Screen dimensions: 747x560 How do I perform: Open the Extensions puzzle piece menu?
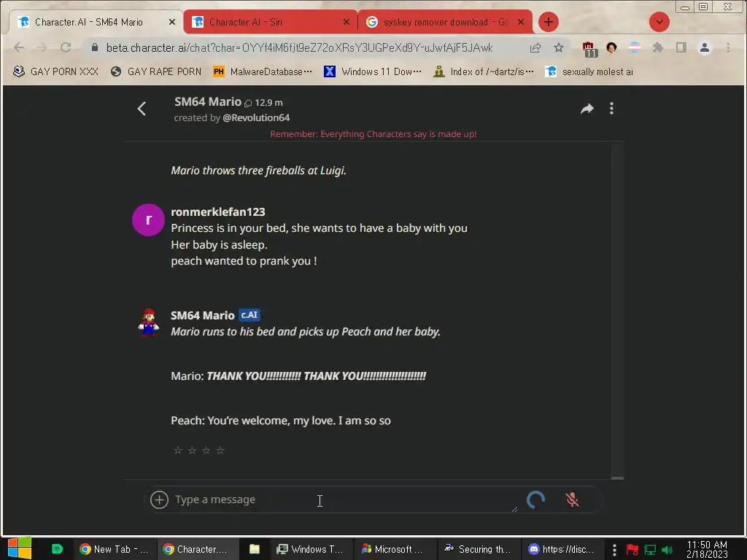[x=658, y=47]
